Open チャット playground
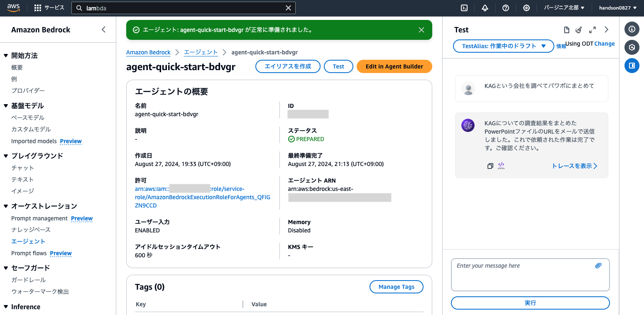This screenshot has width=644, height=315. 23,168
